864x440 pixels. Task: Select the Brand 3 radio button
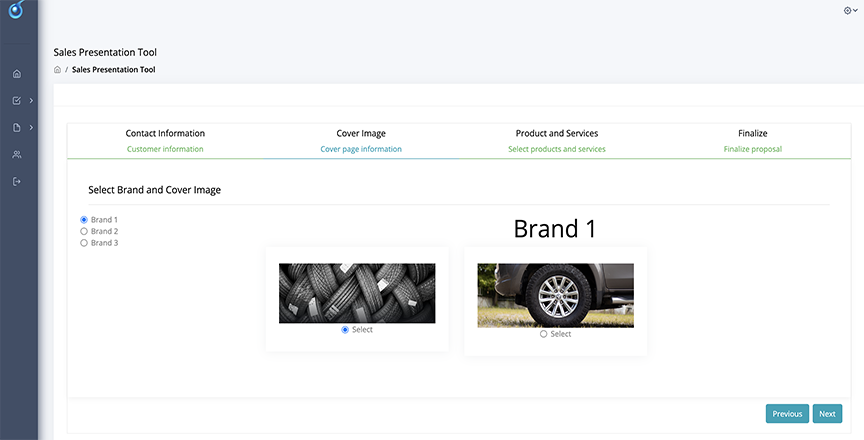(x=84, y=243)
